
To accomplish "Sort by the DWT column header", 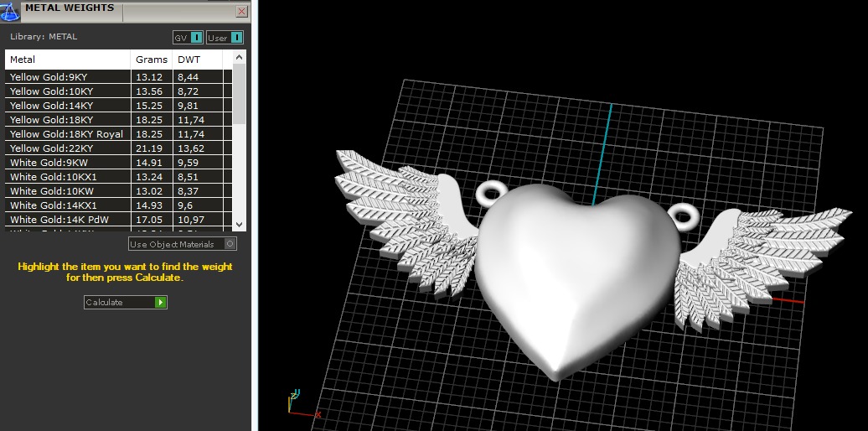I will tap(198, 60).
